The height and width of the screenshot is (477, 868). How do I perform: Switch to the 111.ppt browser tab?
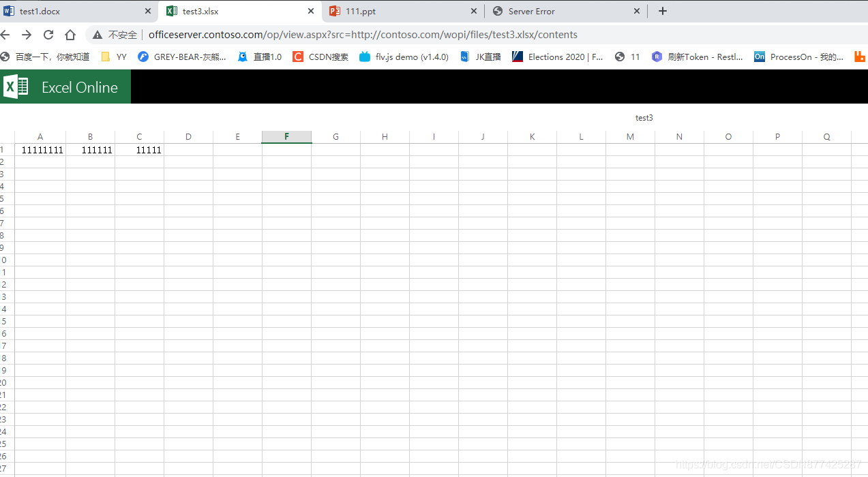click(402, 11)
